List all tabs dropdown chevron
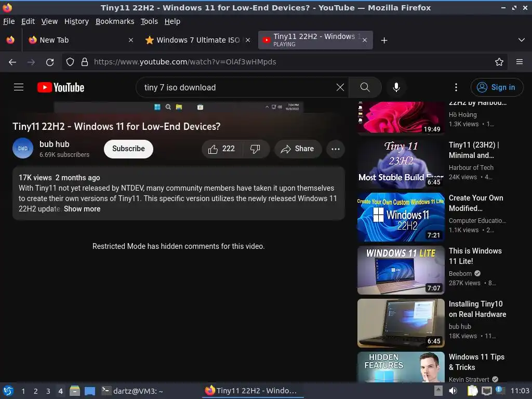Screen dimensions: 532x399 522,40
